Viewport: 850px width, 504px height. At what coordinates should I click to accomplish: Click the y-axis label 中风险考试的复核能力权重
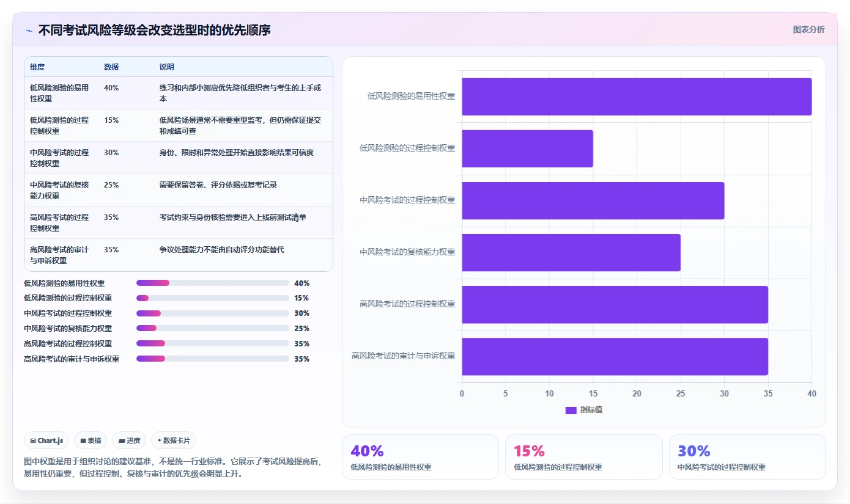tap(407, 252)
